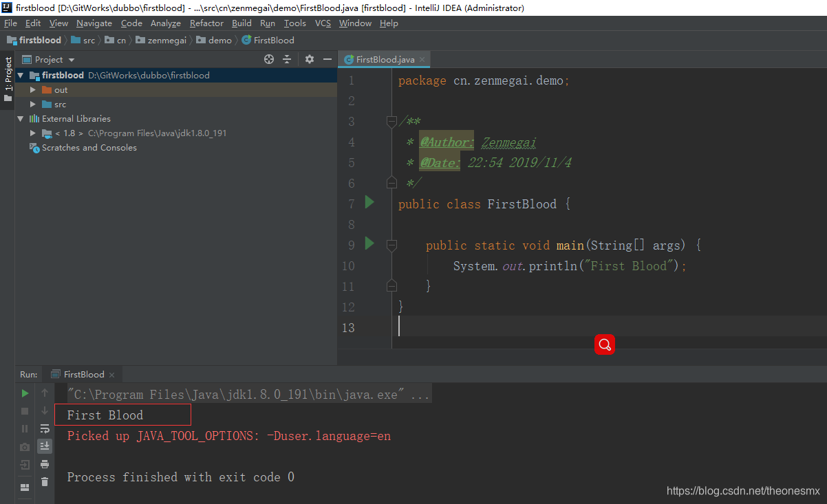Select Scratches and Consoles tree row

click(x=176, y=148)
